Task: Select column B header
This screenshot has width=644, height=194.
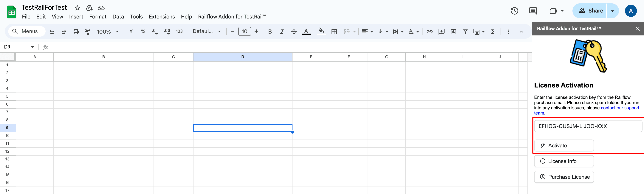Action: (103, 57)
